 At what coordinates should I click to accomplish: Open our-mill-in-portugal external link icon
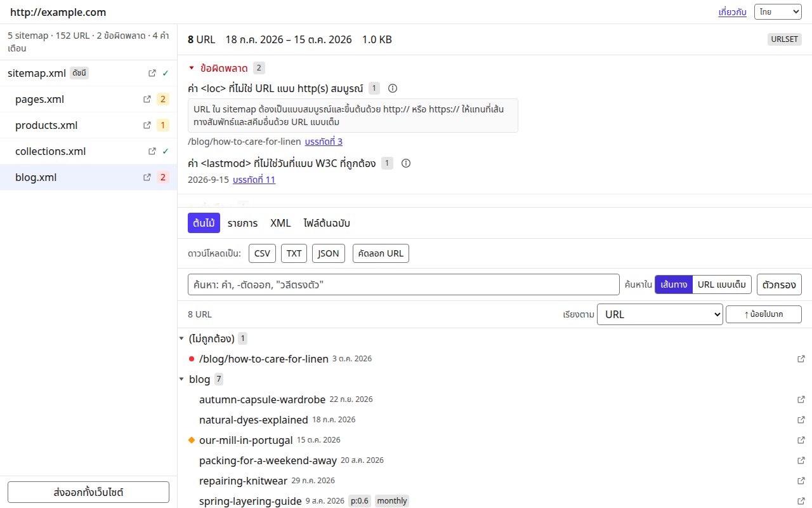point(801,440)
